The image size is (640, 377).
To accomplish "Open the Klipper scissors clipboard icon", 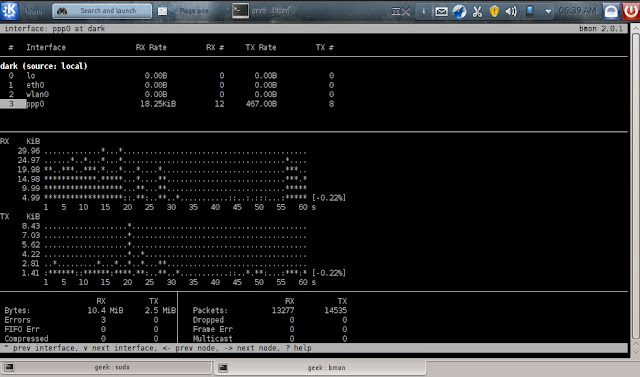I will pos(477,11).
